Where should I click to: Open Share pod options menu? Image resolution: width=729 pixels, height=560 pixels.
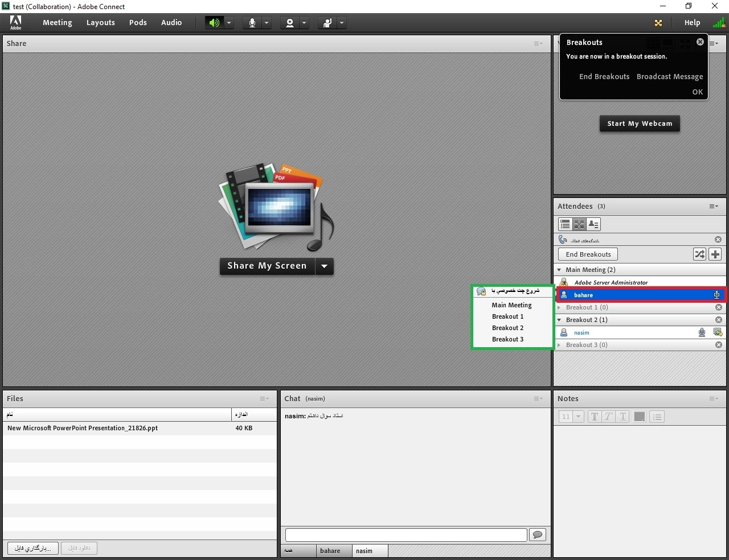click(x=538, y=43)
